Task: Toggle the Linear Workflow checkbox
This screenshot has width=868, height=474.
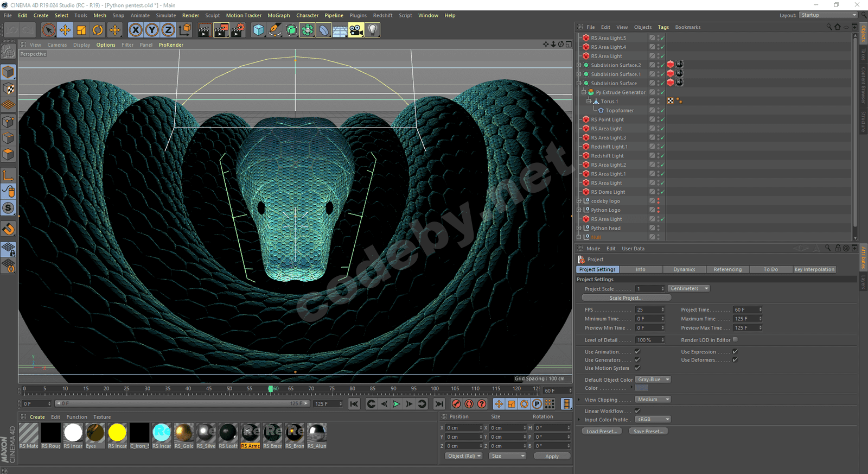Action: coord(637,411)
